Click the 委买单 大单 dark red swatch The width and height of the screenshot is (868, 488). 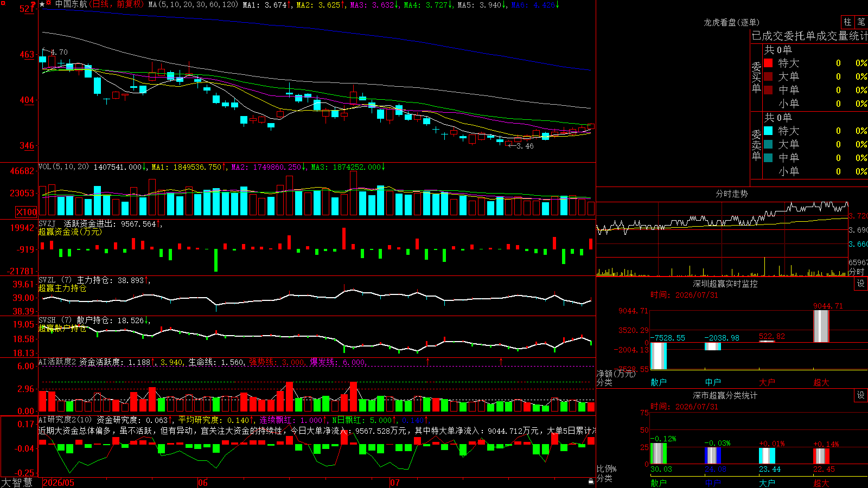pyautogui.click(x=768, y=76)
